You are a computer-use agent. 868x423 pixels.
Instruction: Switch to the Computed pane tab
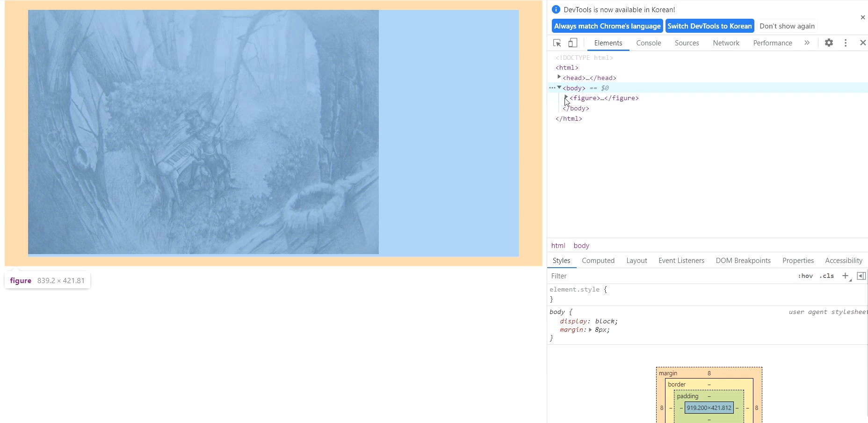pyautogui.click(x=598, y=261)
